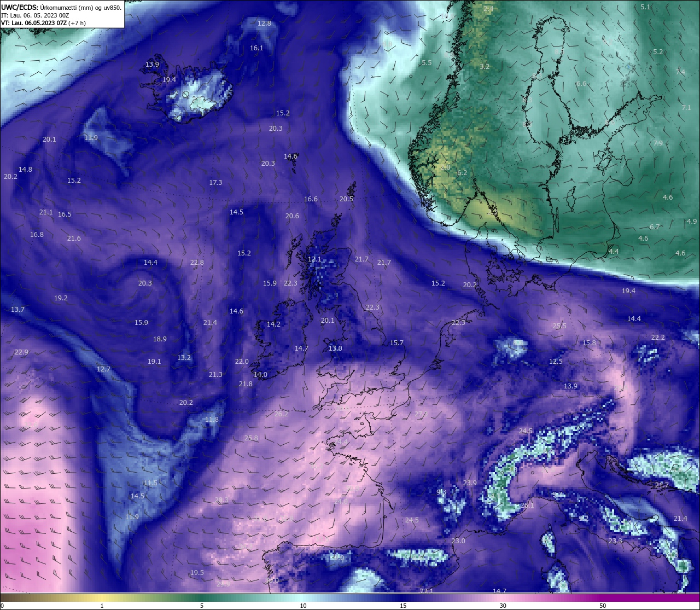Click the 20.6 value label

point(292,216)
